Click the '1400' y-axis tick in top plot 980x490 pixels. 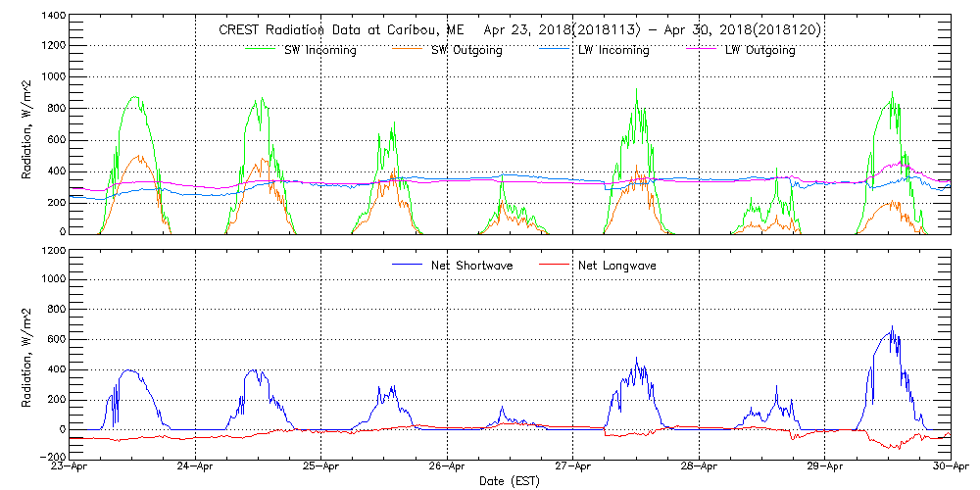[x=54, y=17]
